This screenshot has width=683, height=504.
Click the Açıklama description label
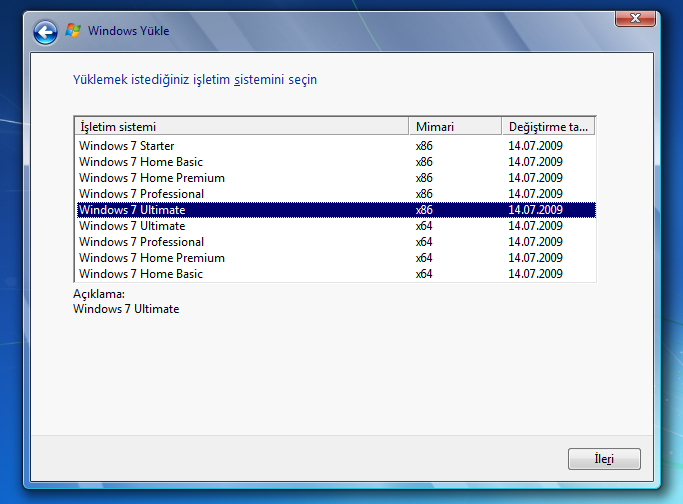[x=99, y=294]
